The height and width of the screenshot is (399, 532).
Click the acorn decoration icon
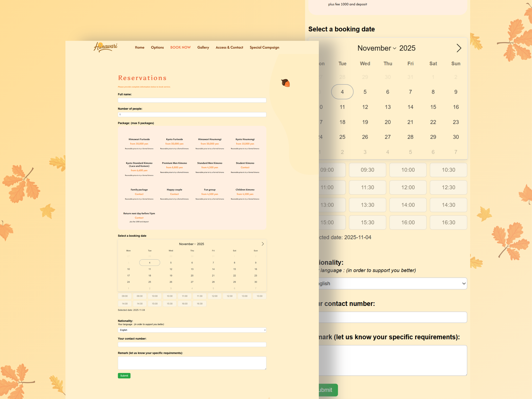[x=285, y=83]
